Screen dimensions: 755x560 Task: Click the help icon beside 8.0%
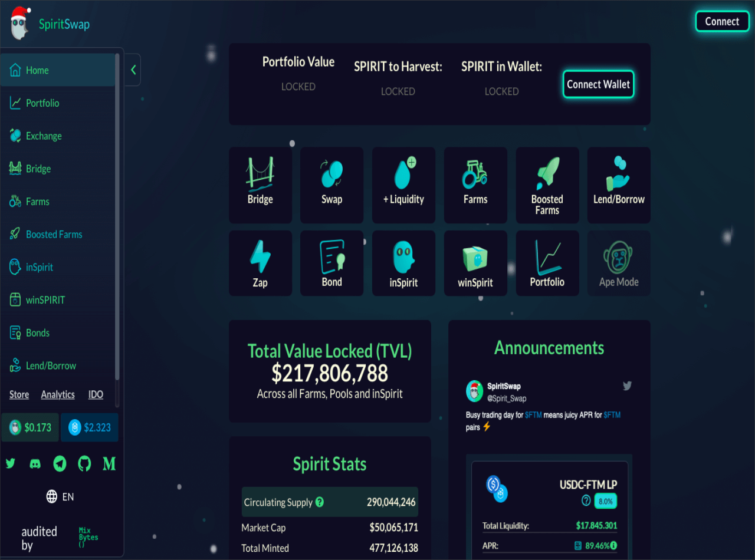[x=586, y=500]
